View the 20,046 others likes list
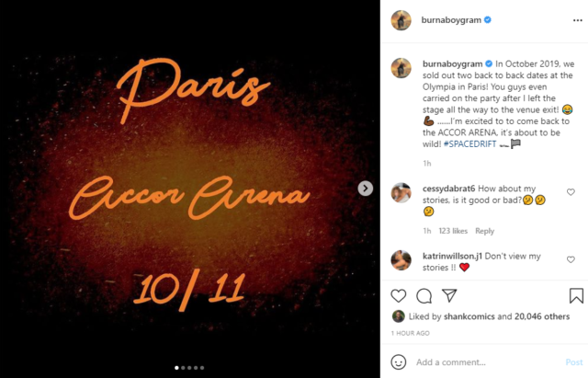The image size is (588, 378). [542, 316]
